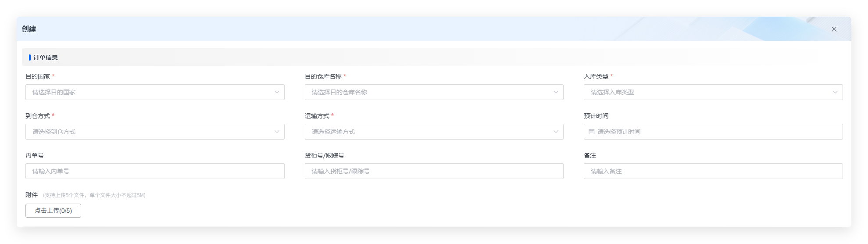This screenshot has width=868, height=244.
Task: Click the 创建 dialog title
Action: tap(29, 29)
